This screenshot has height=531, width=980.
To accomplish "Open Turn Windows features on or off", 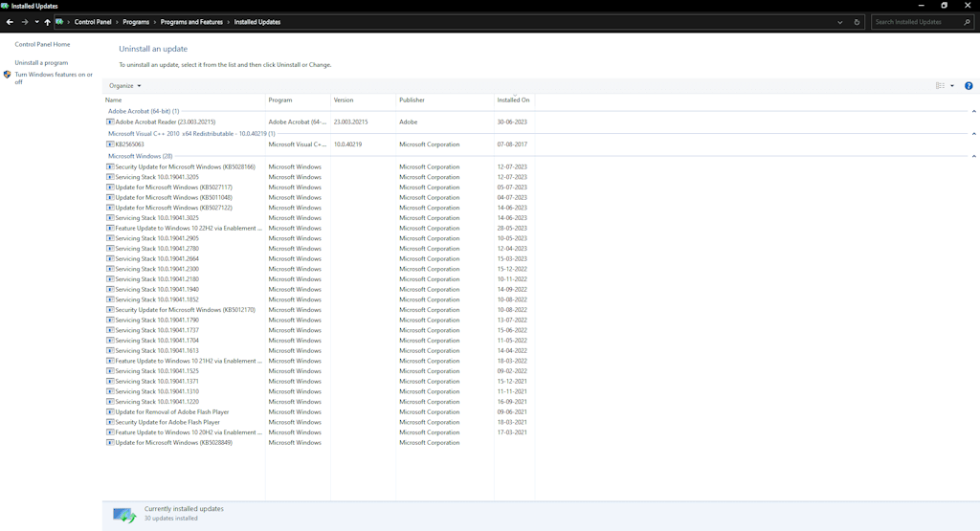I will (54, 78).
